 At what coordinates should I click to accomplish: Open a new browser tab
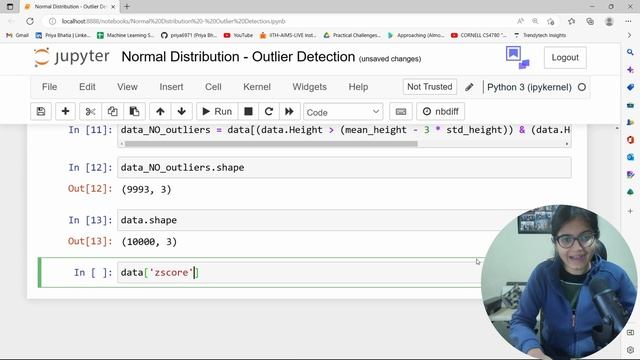coord(127,7)
